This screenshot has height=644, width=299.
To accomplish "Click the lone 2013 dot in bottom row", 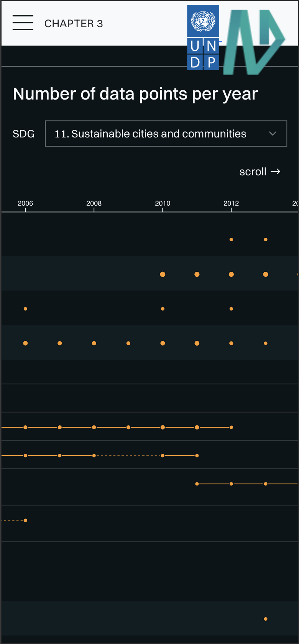I will point(266,619).
